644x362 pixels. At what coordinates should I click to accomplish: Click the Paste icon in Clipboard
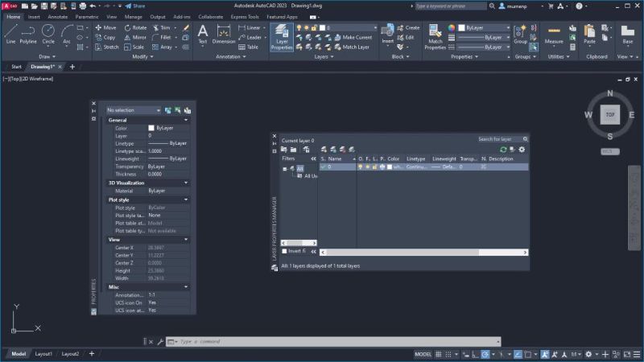click(x=589, y=35)
